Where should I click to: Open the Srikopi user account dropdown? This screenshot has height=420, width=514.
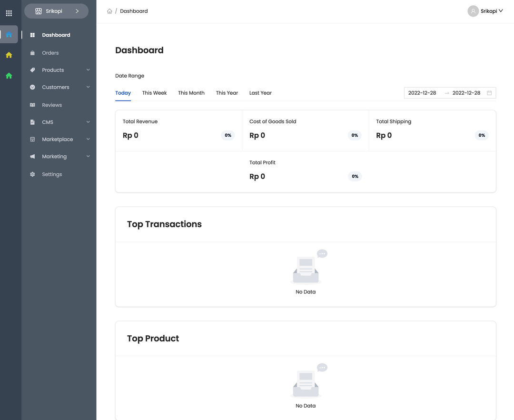pyautogui.click(x=485, y=11)
